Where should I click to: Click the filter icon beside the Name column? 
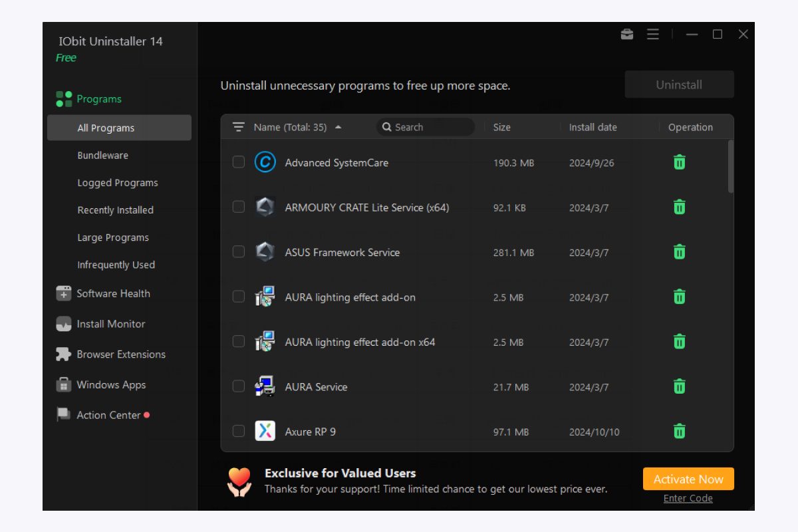(237, 126)
